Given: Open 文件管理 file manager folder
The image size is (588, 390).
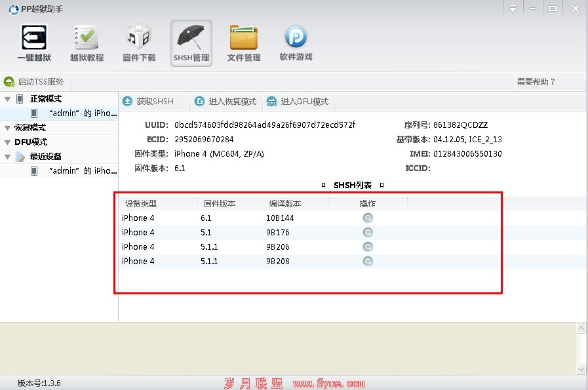Looking at the screenshot, I should (244, 43).
